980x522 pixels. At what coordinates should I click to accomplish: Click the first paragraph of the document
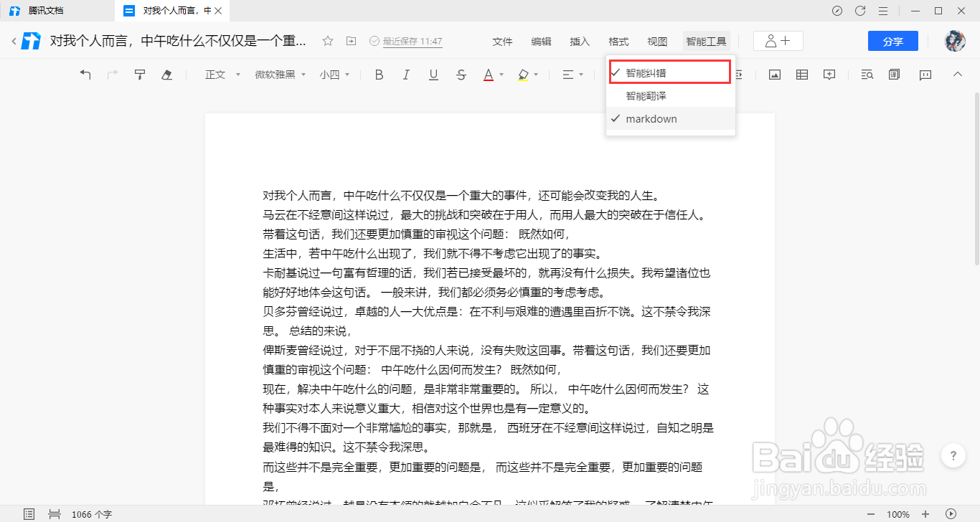click(x=461, y=195)
